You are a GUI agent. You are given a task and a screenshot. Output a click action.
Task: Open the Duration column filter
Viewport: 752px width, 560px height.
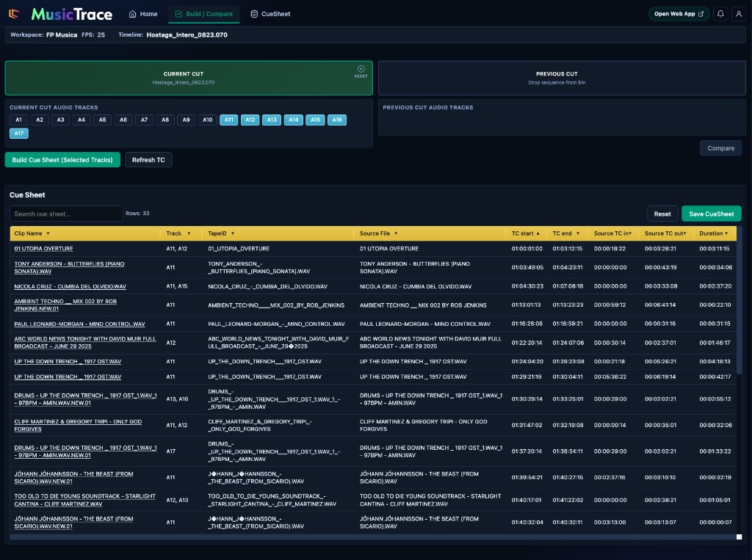[x=726, y=233]
